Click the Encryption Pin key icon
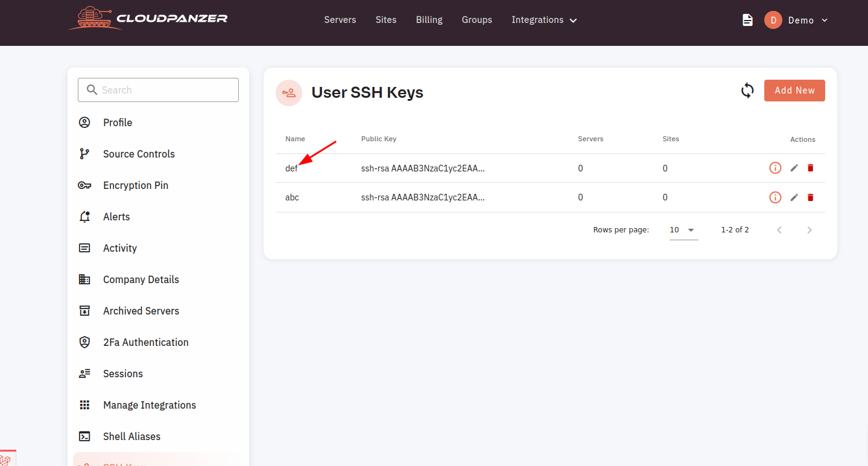 click(84, 185)
